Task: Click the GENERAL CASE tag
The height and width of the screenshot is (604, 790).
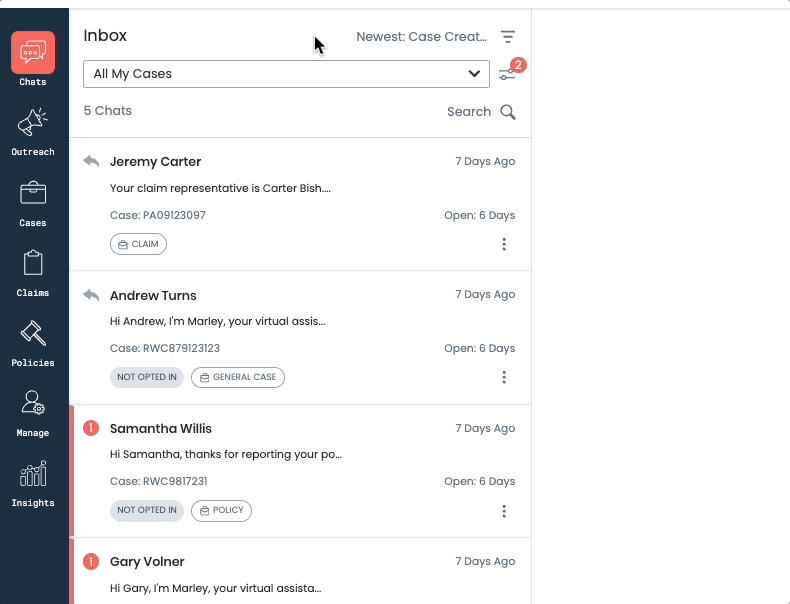Action: (x=238, y=377)
